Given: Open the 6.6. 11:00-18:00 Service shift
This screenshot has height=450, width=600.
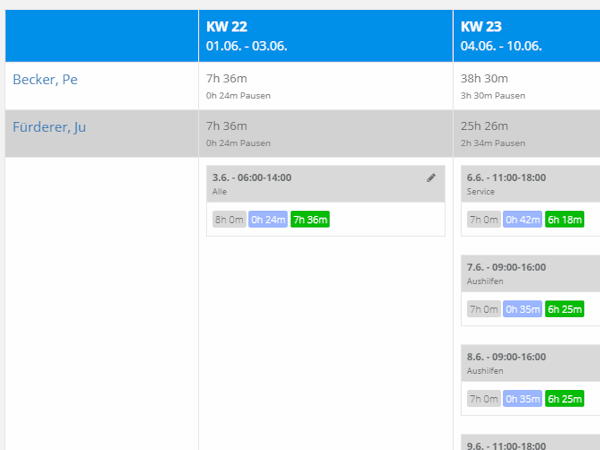Looking at the screenshot, I should point(530,184).
